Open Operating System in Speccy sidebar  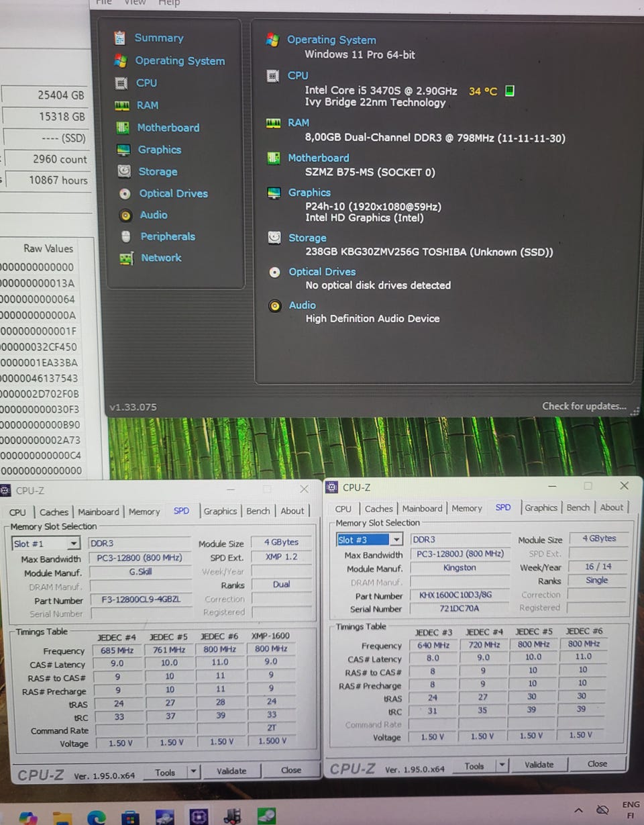coord(179,61)
